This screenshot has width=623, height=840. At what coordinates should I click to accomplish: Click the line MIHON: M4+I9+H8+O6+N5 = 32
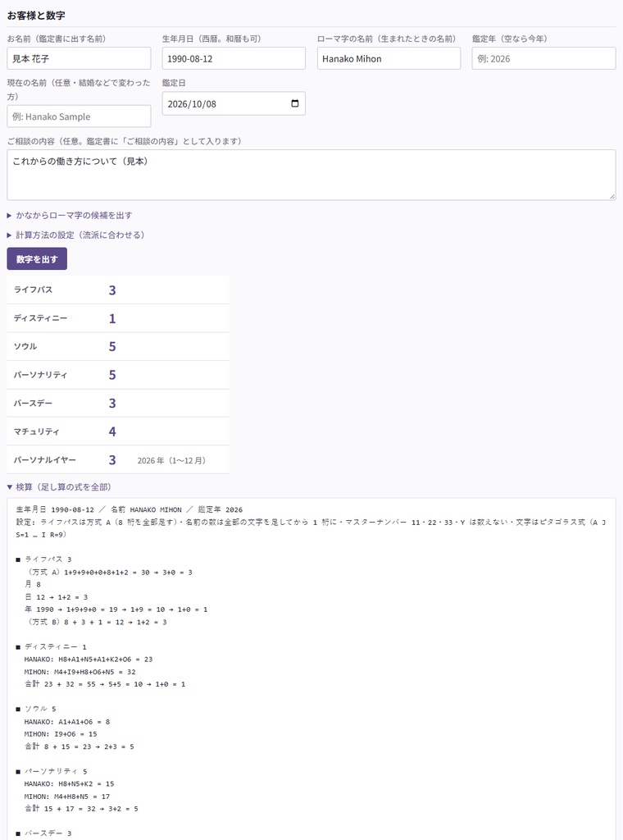[80, 672]
